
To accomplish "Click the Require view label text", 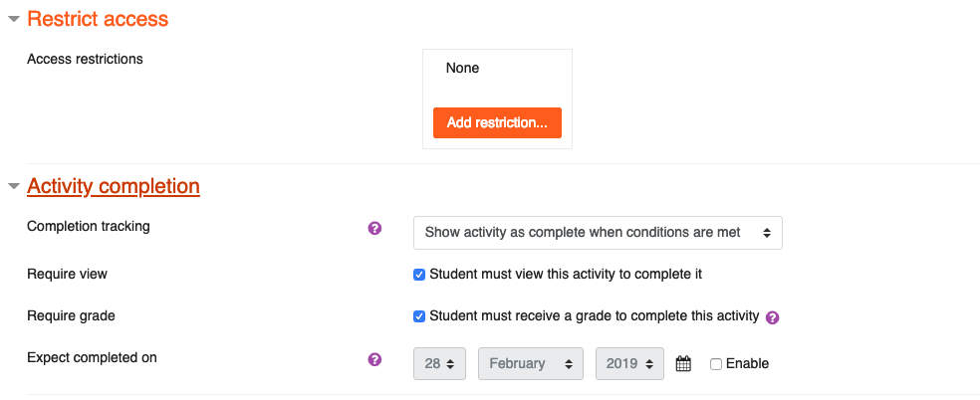I will [x=68, y=274].
